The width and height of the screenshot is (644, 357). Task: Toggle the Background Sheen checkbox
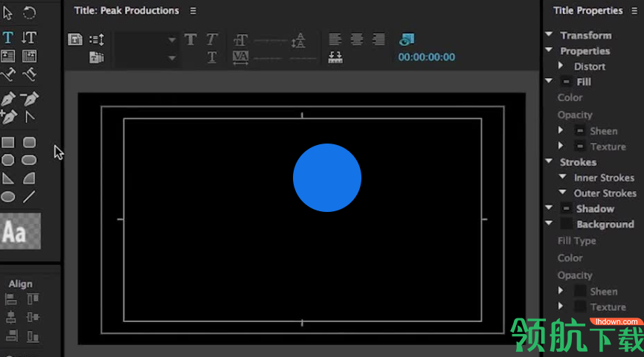click(x=580, y=292)
